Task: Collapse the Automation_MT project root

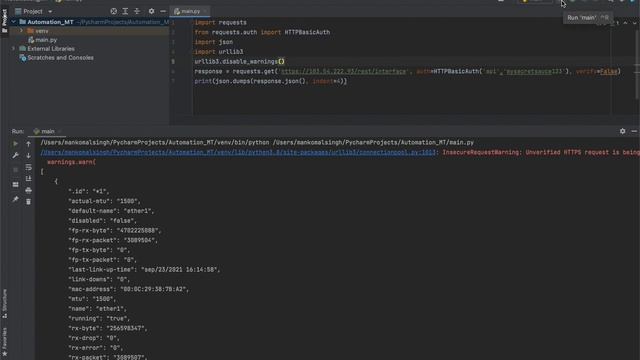Action: 13,22
